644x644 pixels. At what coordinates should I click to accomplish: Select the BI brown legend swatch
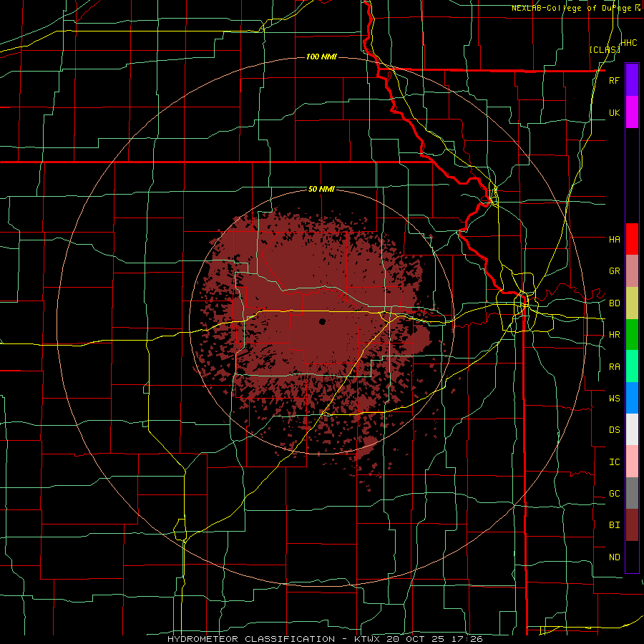pyautogui.click(x=632, y=525)
